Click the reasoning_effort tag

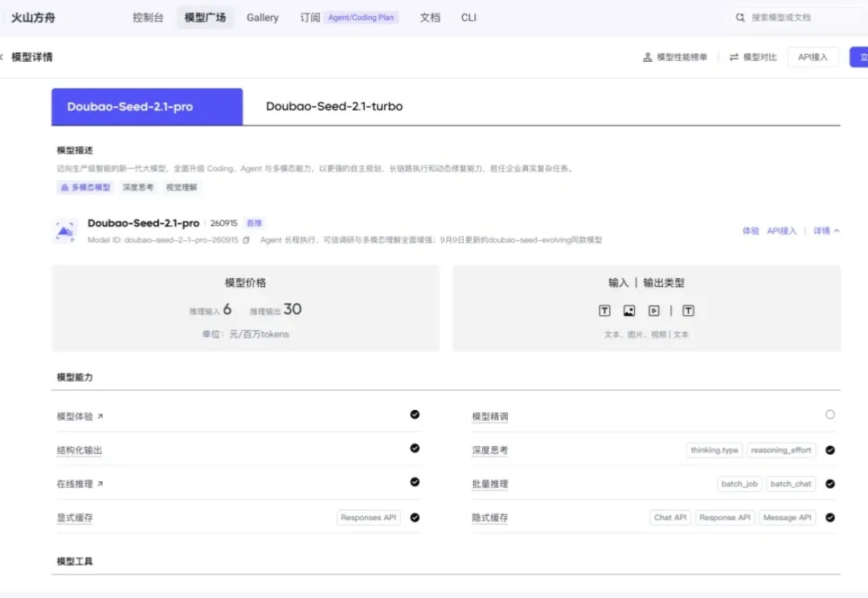point(781,450)
